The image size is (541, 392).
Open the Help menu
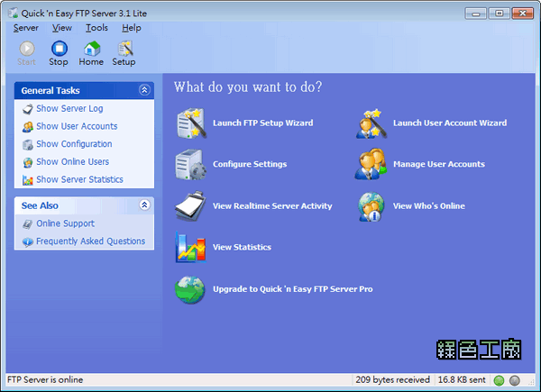pyautogui.click(x=132, y=28)
